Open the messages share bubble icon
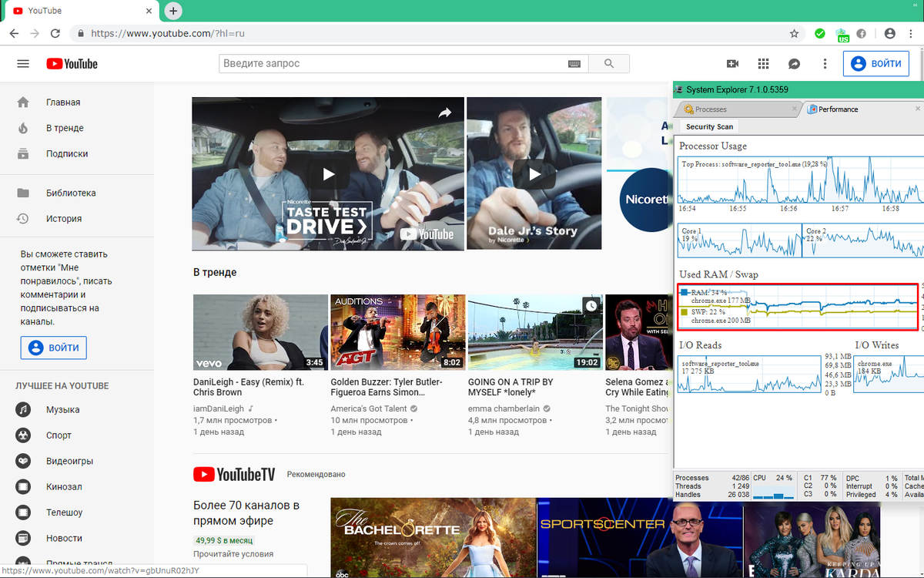The width and height of the screenshot is (924, 578). [794, 64]
